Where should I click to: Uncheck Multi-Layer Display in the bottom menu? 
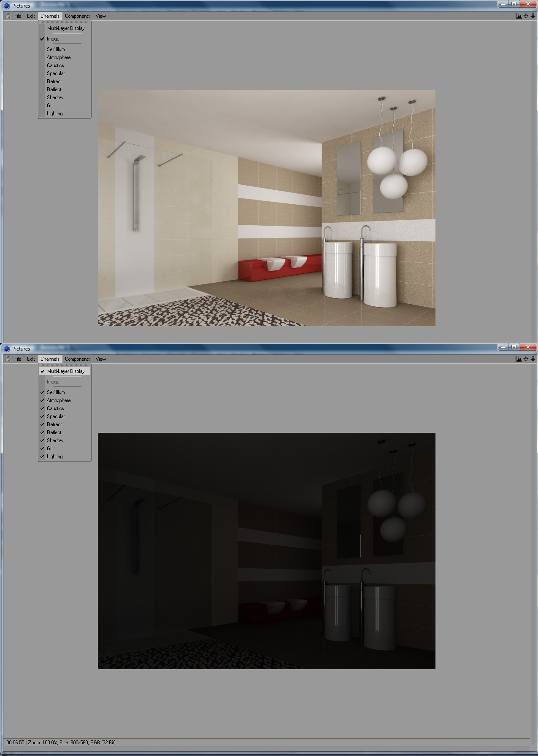65,371
